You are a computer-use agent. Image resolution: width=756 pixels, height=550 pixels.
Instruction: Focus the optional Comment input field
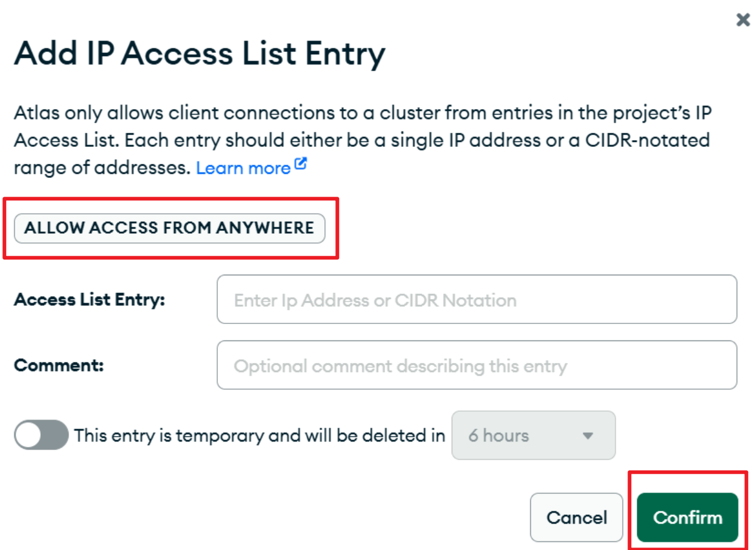click(477, 365)
